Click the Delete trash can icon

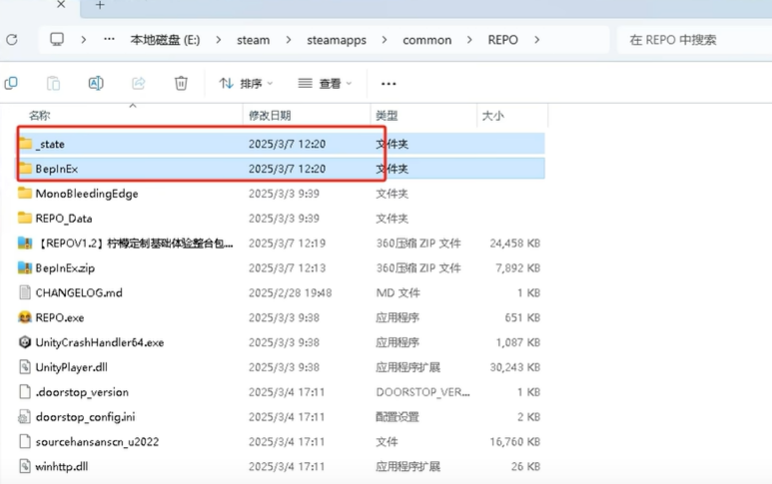[181, 84]
